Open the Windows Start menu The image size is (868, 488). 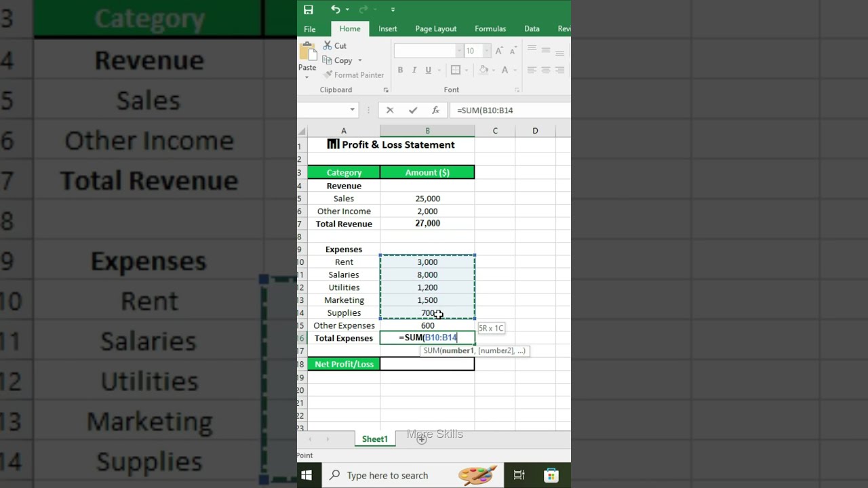coord(307,475)
